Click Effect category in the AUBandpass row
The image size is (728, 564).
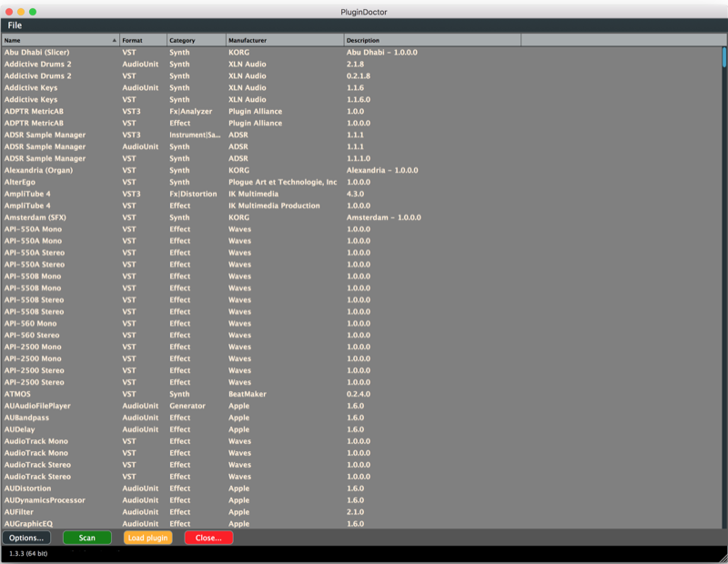coord(179,418)
